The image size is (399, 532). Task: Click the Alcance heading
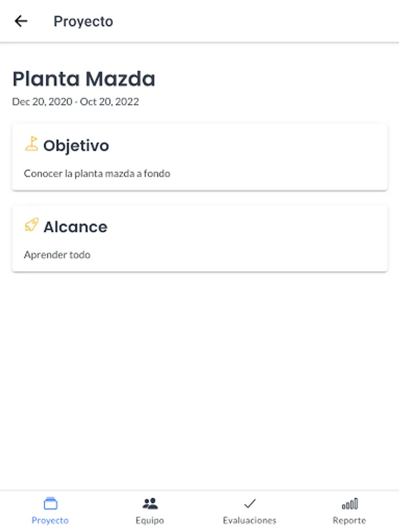[75, 227]
